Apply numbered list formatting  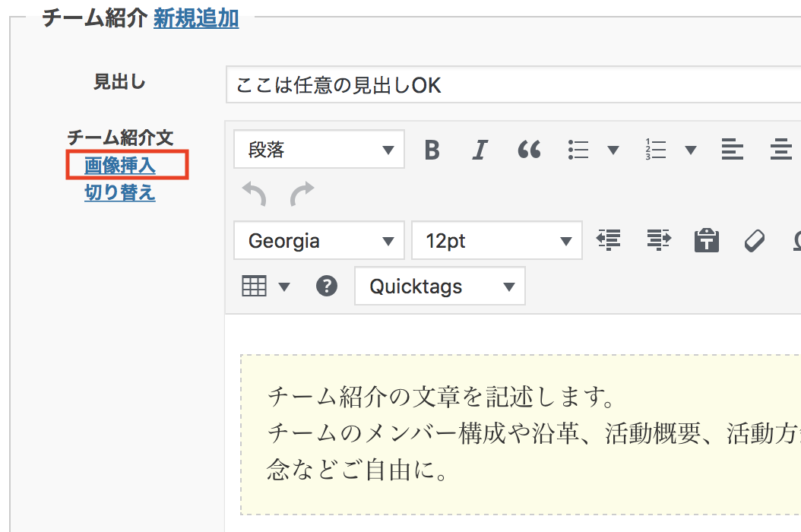click(x=655, y=150)
